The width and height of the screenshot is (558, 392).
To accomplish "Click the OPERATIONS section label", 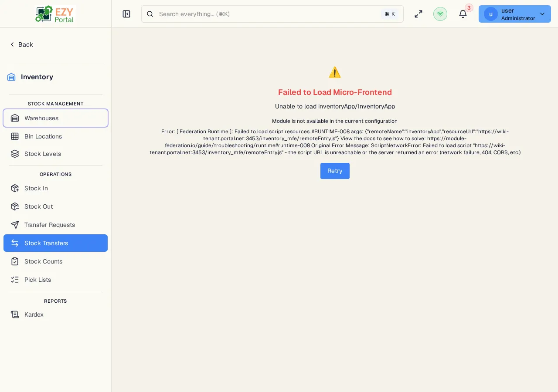I will click(55, 174).
